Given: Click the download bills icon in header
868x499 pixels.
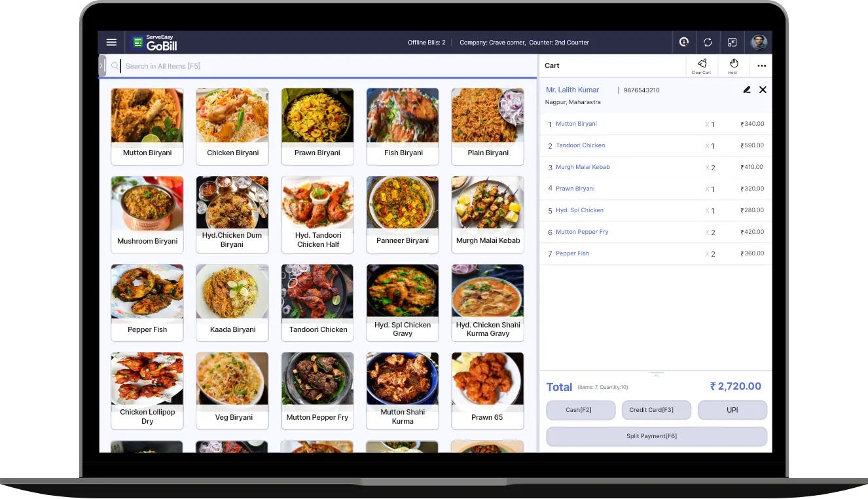Looking at the screenshot, I should (684, 43).
